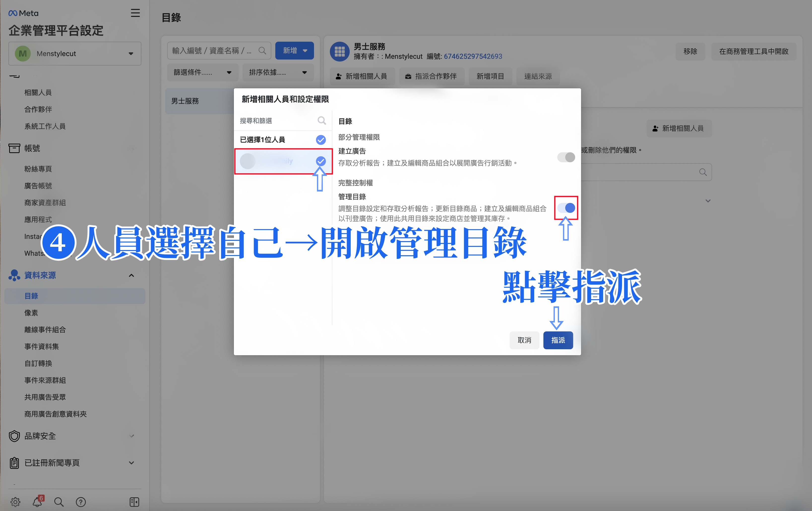The width and height of the screenshot is (812, 511).
Task: Click the 指派合作夥伴 button
Action: click(431, 76)
